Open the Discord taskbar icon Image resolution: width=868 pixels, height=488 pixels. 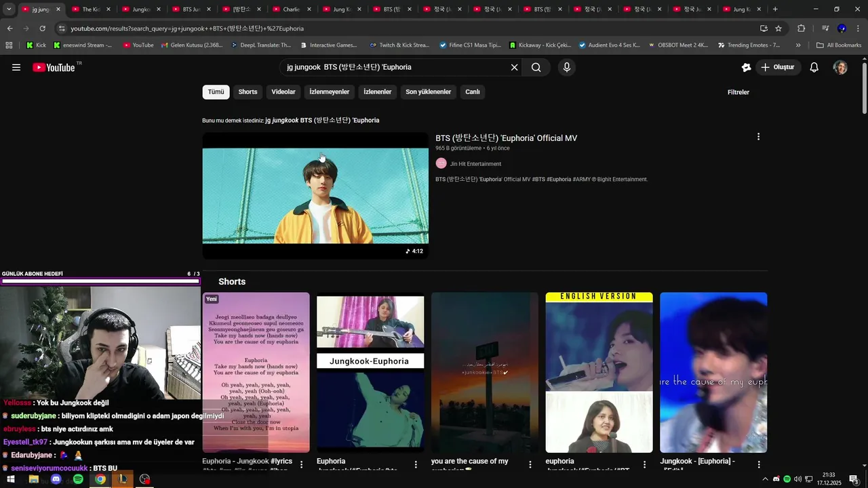coord(56,479)
